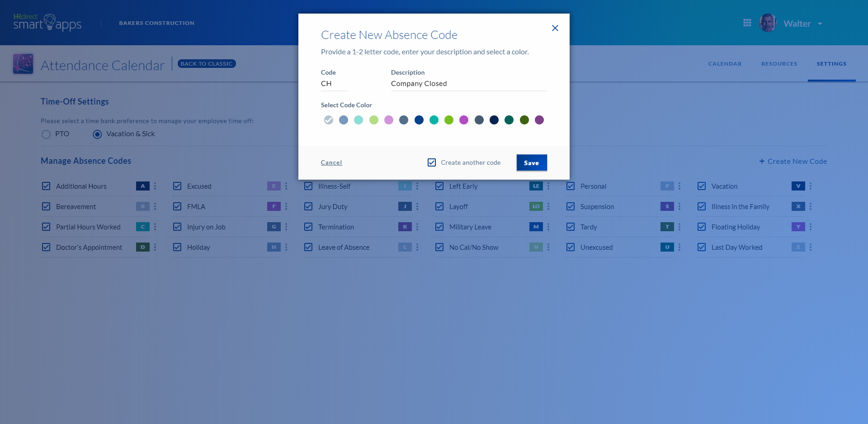Click the K badge for Termination

point(405,227)
